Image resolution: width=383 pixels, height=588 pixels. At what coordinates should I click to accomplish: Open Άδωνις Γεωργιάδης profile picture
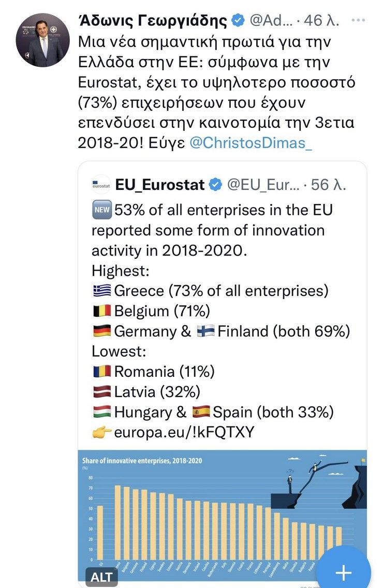42,40
